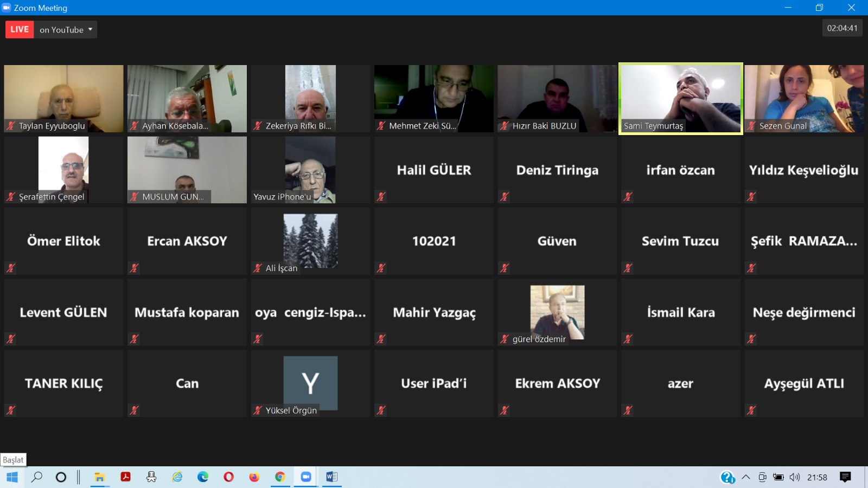This screenshot has width=868, height=488.
Task: Select Ali İşcan snowy trees tile
Action: 310,241
